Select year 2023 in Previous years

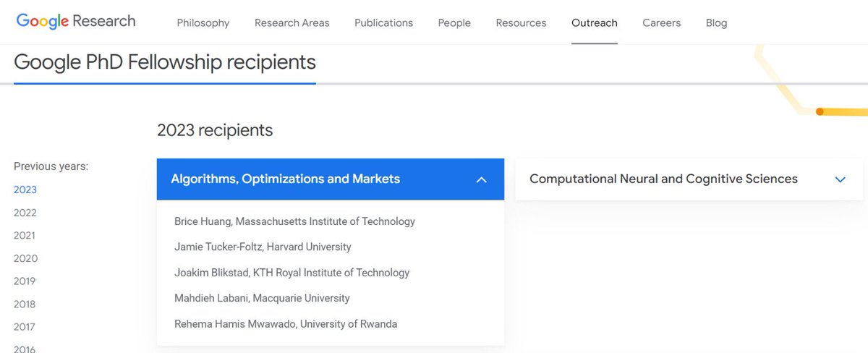point(25,190)
